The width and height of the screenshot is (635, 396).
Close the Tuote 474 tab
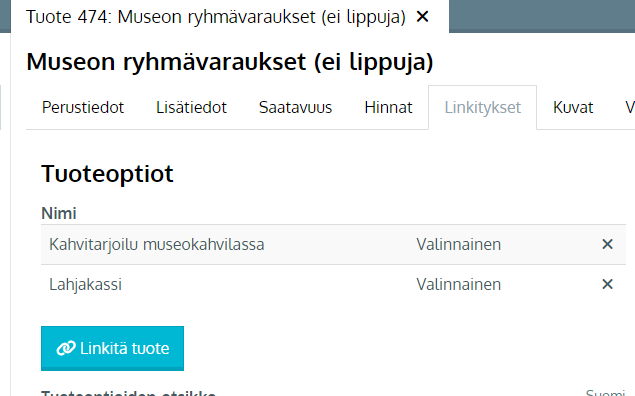422,17
